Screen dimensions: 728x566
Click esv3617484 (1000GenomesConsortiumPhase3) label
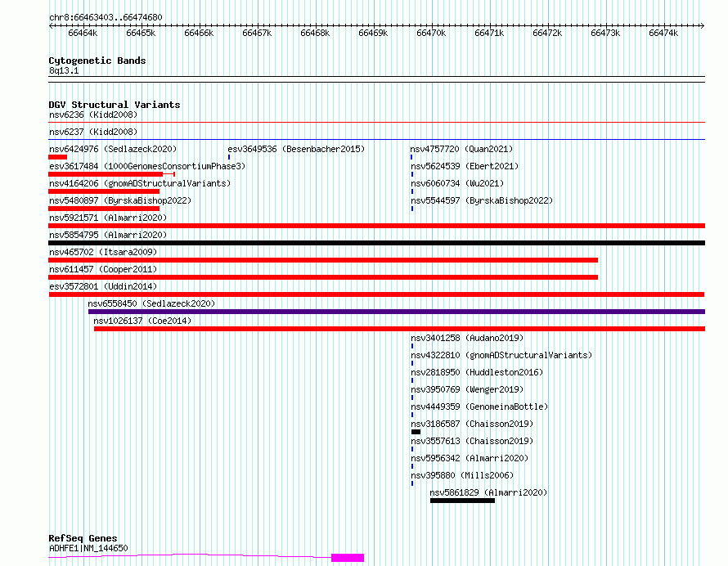coord(147,166)
